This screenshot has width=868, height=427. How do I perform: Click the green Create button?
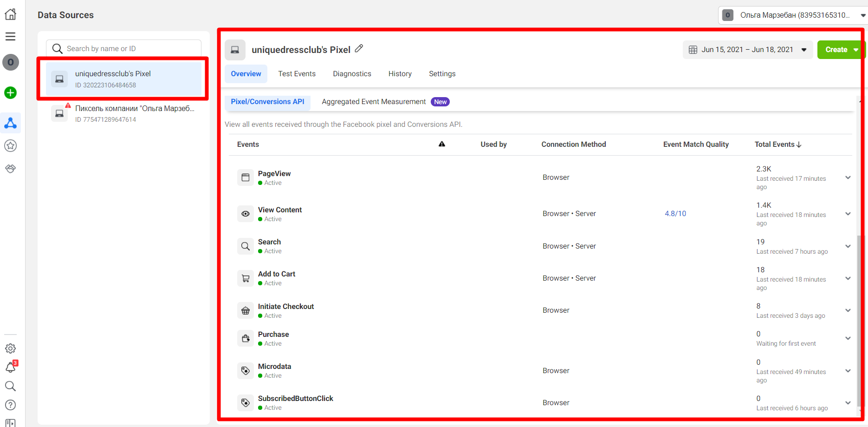836,50
